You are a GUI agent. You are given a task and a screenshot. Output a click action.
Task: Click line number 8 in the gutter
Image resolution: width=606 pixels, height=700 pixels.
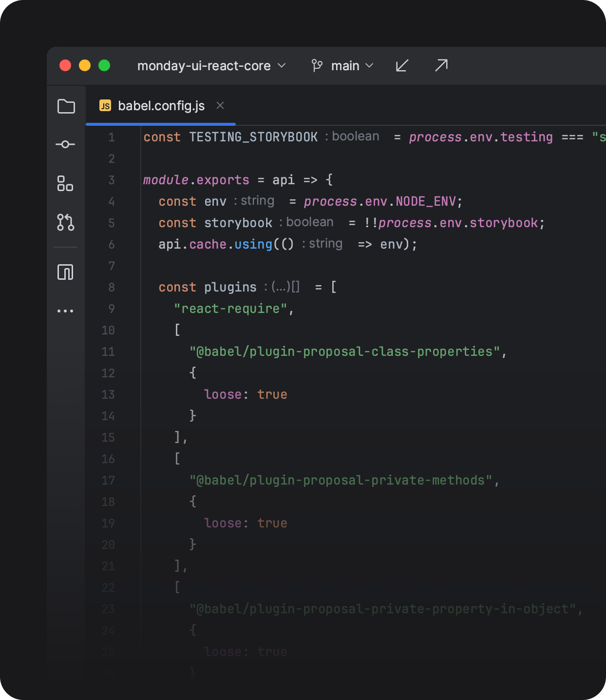(112, 288)
